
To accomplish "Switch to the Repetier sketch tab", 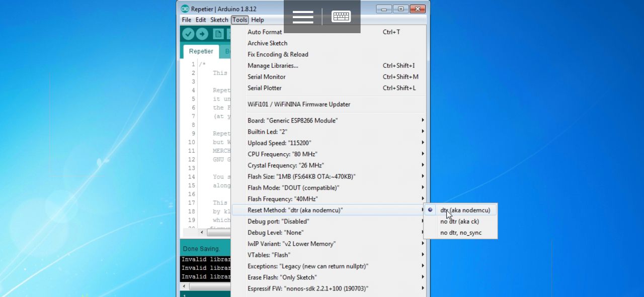I will coord(201,51).
